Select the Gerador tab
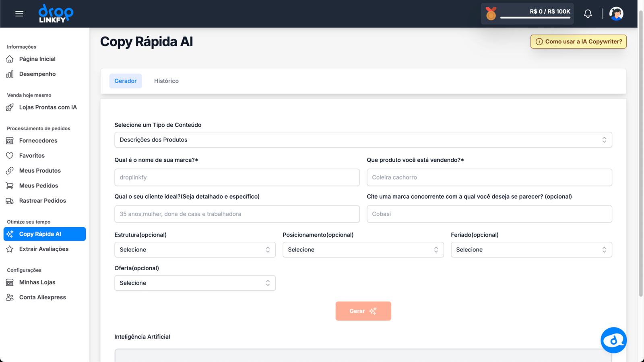Viewport: 644px width, 362px height. pos(126,81)
